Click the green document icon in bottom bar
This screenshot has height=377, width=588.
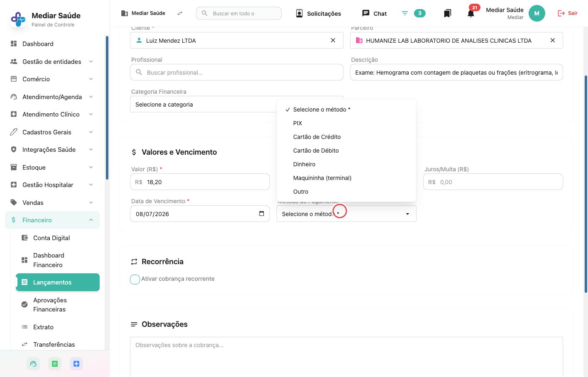[x=55, y=364]
